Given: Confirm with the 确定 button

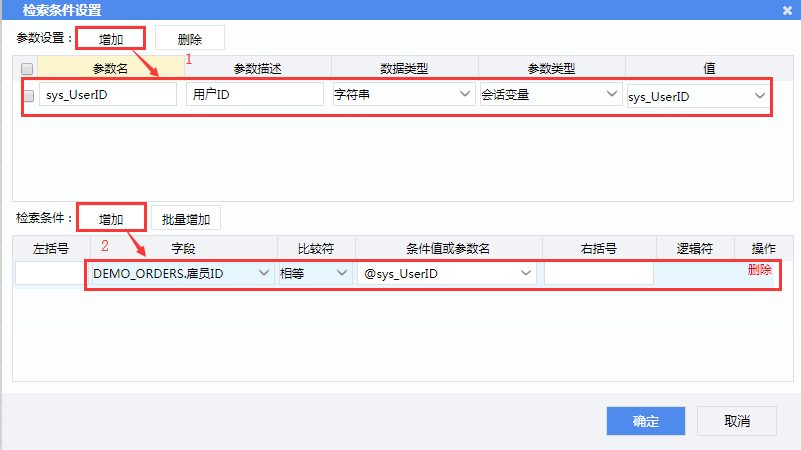Looking at the screenshot, I should point(645,421).
